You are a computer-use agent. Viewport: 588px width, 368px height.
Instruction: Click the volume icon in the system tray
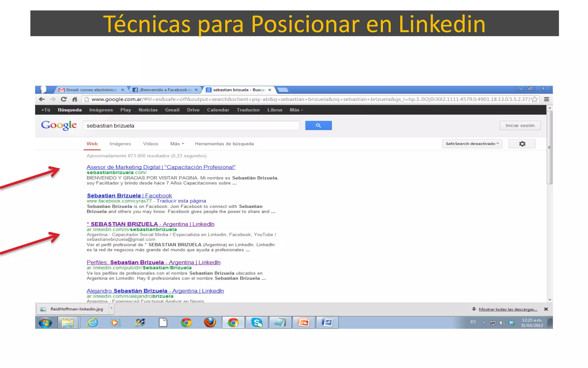[502, 323]
